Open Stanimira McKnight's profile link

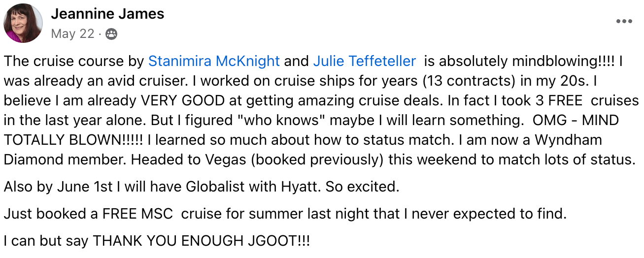[x=214, y=61]
